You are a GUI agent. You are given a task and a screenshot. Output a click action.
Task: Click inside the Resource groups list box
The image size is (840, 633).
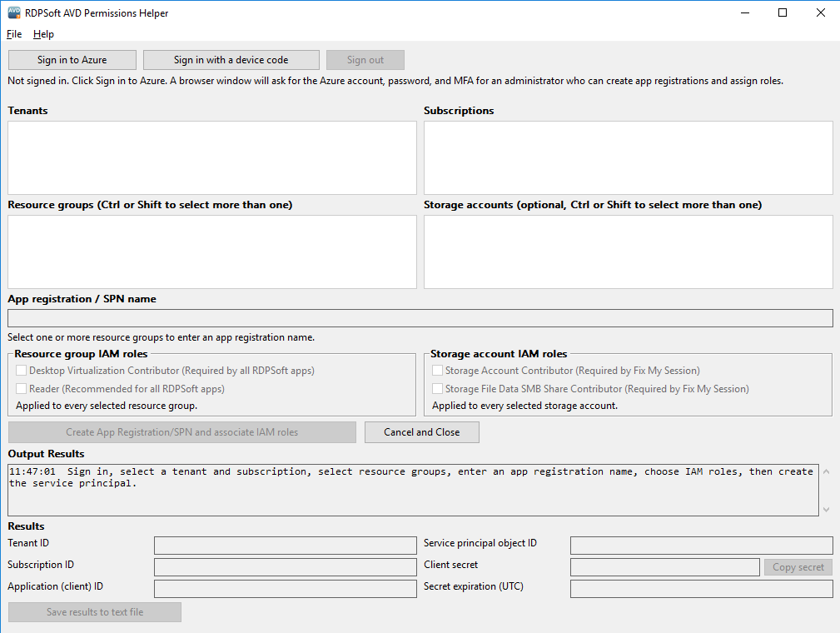coord(212,252)
